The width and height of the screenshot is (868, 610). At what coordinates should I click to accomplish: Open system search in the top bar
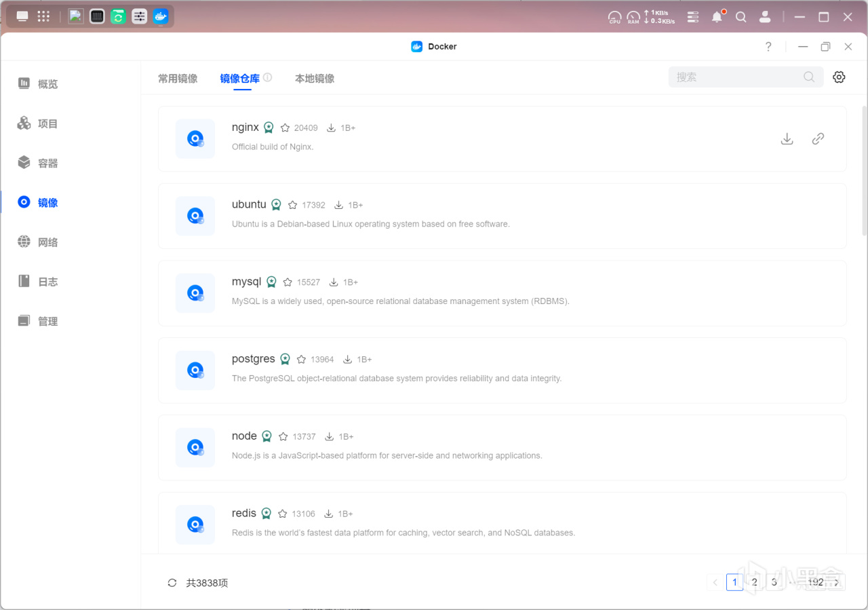click(741, 17)
